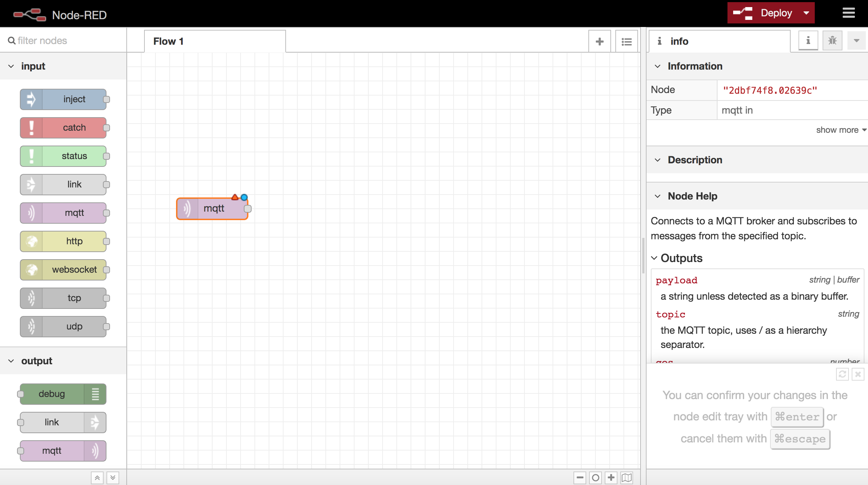Screen dimensions: 868x485
Task: Open sidebar tabs dropdown
Action: pos(856,40)
